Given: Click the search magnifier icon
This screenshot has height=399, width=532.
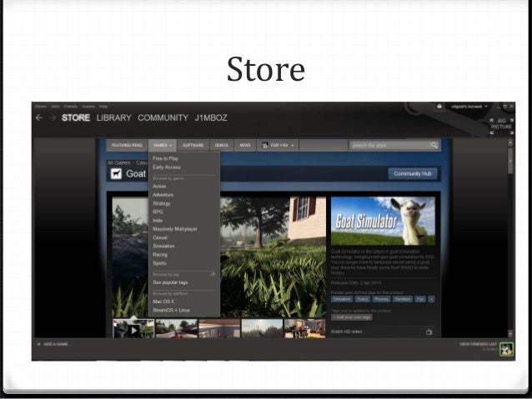Looking at the screenshot, I should 434,145.
